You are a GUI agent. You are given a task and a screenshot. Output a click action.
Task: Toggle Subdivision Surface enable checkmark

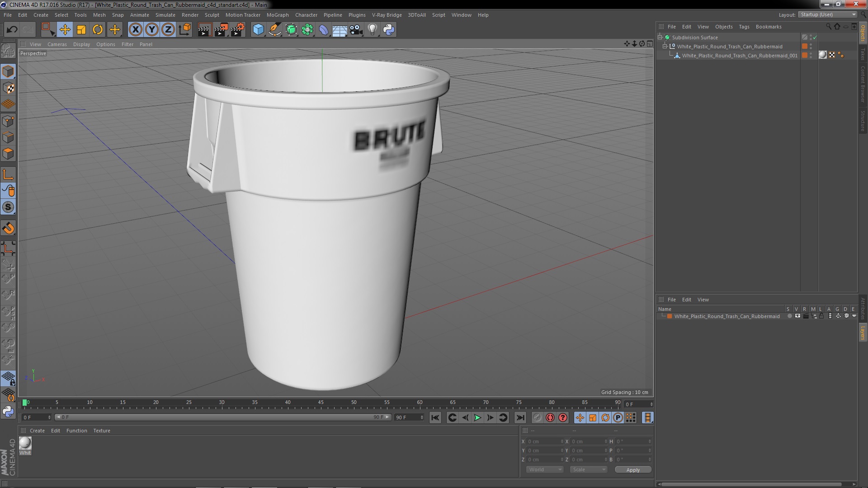815,38
